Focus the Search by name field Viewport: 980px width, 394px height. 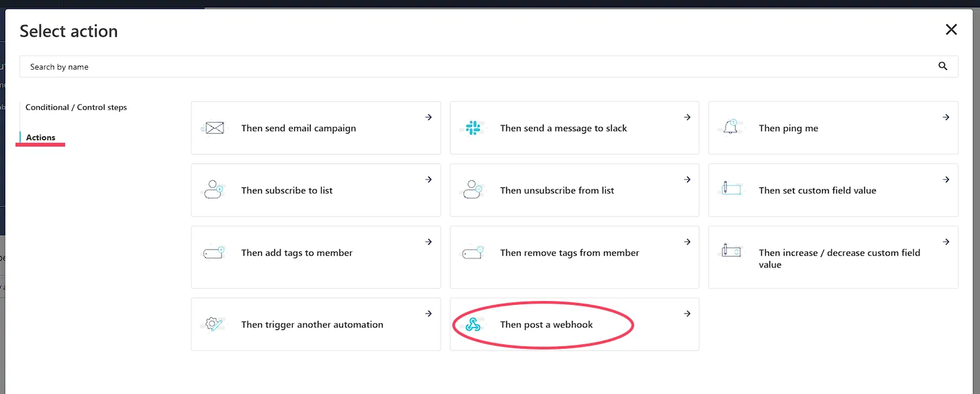click(x=488, y=67)
